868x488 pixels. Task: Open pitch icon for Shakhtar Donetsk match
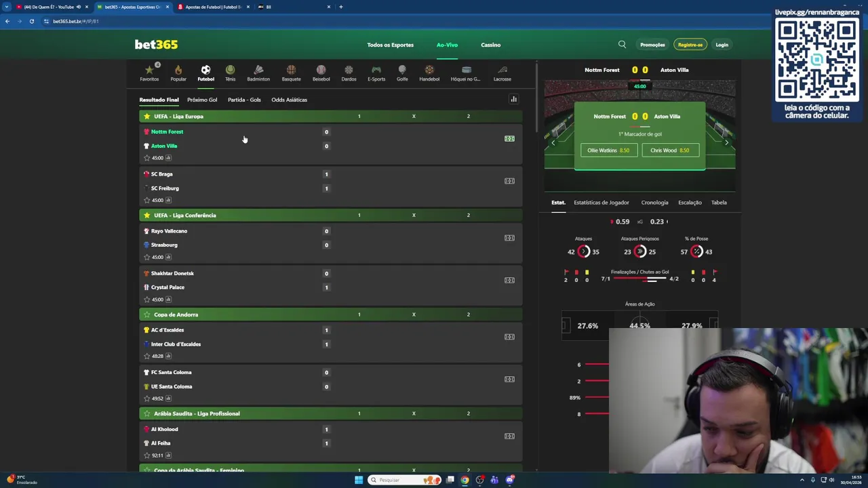(x=509, y=280)
